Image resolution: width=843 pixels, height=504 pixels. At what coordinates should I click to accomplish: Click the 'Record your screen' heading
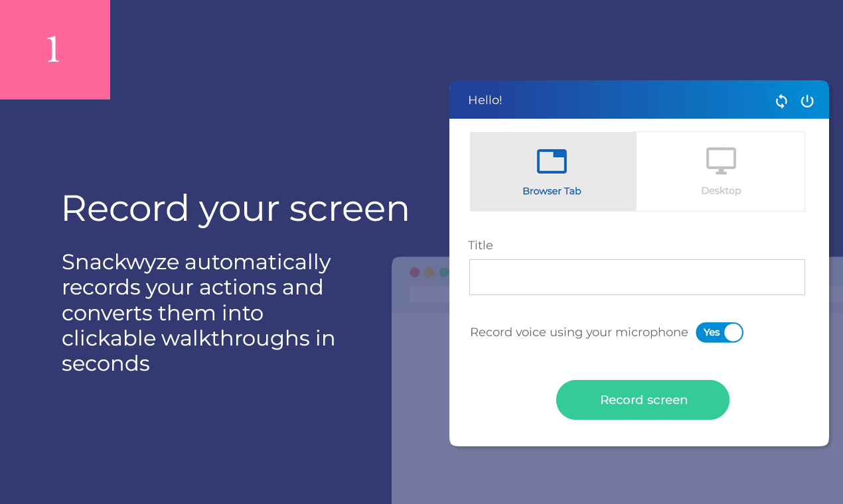pyautogui.click(x=235, y=208)
